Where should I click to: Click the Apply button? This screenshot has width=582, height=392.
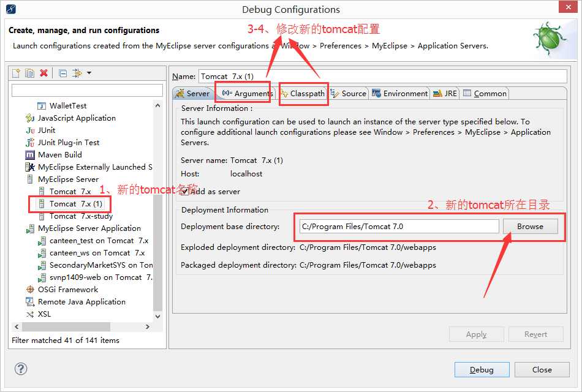[x=476, y=334]
